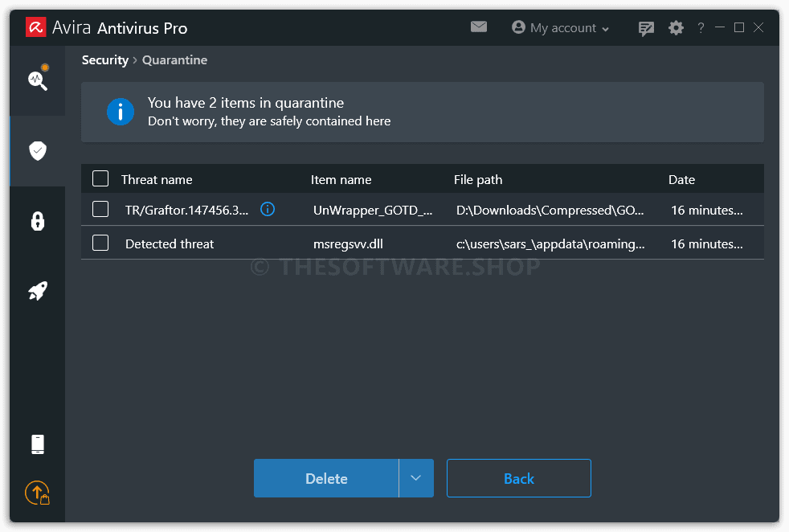Click the mobile device sidebar icon
This screenshot has width=789, height=532.
point(38,444)
